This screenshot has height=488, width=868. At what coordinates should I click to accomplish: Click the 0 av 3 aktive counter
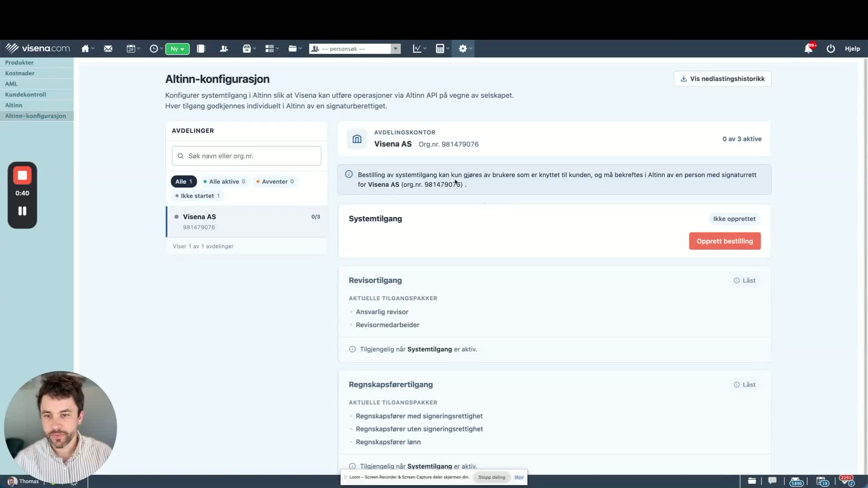[742, 139]
